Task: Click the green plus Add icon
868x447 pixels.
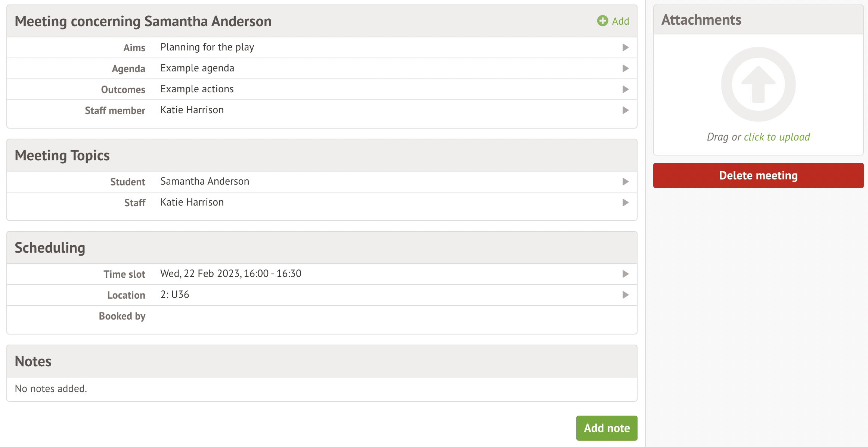Action: click(x=602, y=21)
